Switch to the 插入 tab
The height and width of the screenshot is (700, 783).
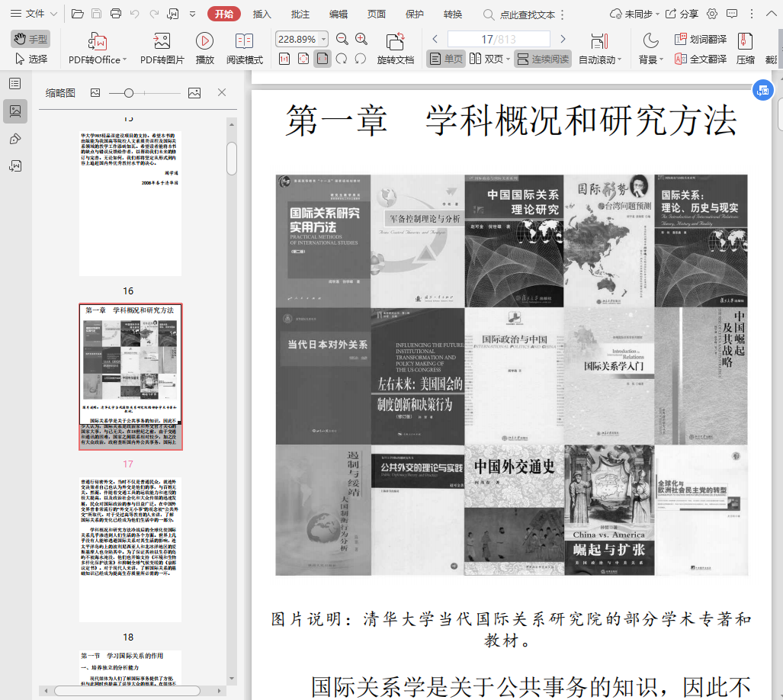pos(262,14)
